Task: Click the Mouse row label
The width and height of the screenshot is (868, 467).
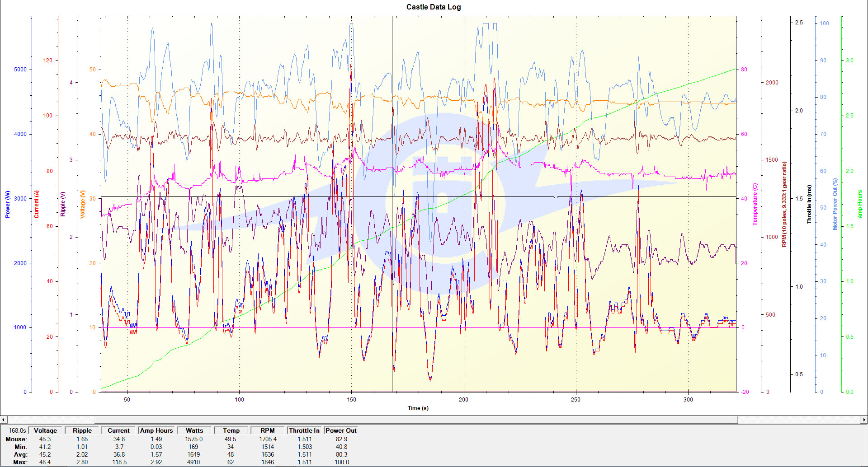Action: tap(16, 439)
